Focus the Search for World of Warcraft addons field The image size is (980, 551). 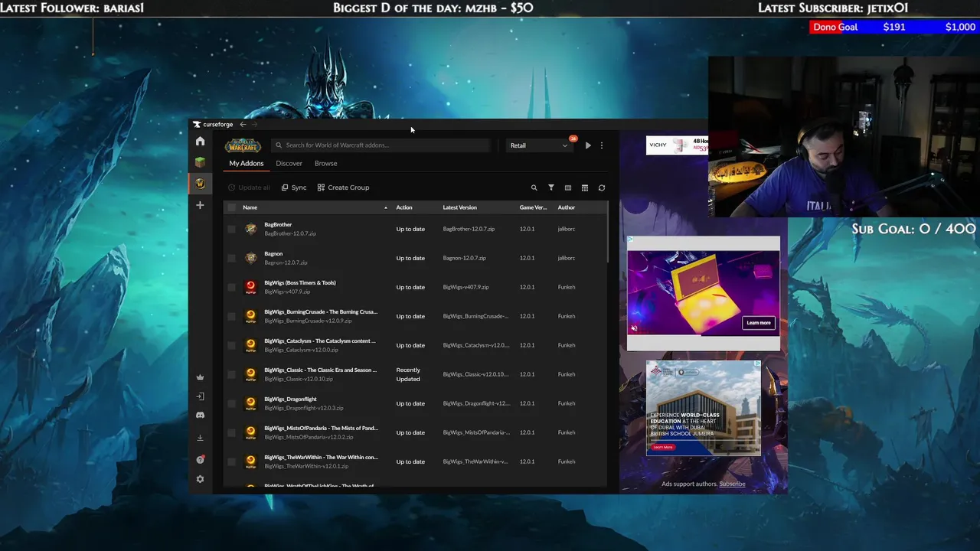click(x=381, y=145)
